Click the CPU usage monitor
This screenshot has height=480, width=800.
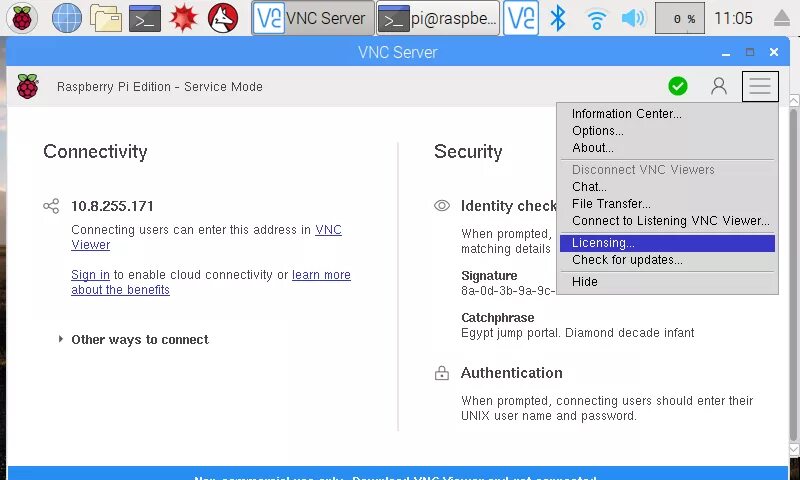[x=680, y=18]
